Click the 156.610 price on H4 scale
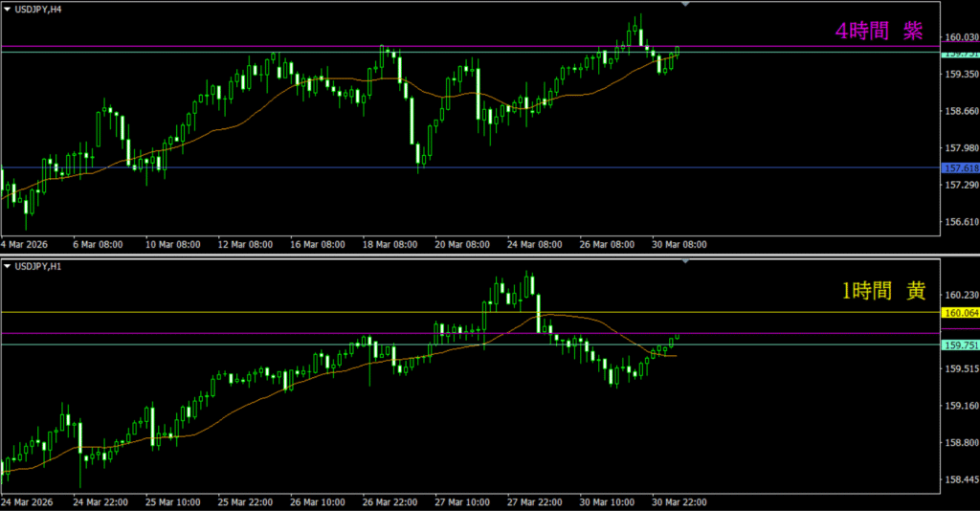980x511 pixels. click(x=960, y=222)
